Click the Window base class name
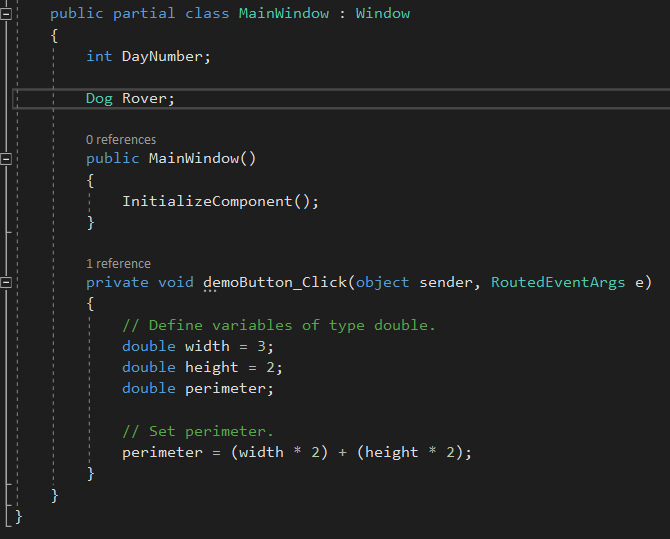This screenshot has height=539, width=670. [383, 14]
